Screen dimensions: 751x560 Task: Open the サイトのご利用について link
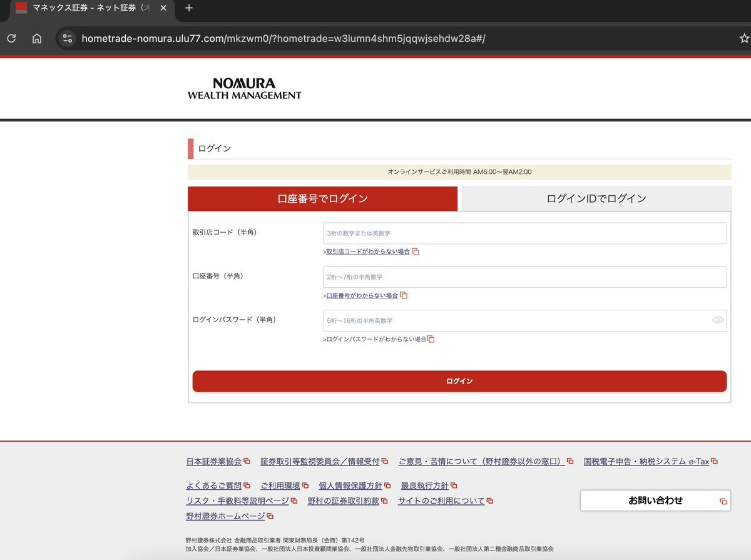(x=441, y=501)
